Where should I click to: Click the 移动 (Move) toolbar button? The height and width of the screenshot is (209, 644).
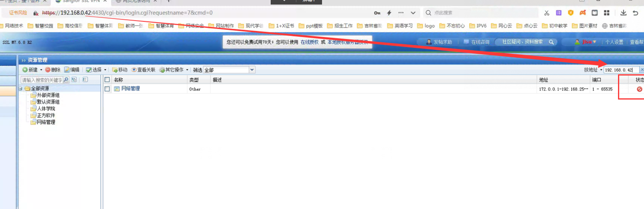pyautogui.click(x=120, y=70)
